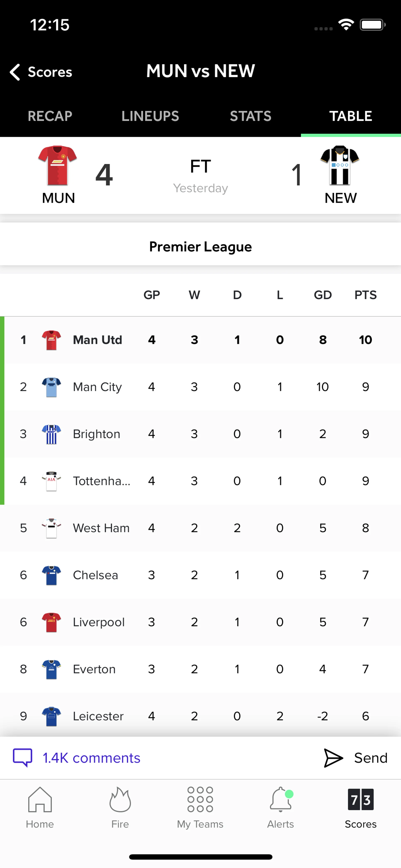Viewport: 401px width, 868px height.
Task: Go back using the Scores chevron
Action: click(15, 72)
